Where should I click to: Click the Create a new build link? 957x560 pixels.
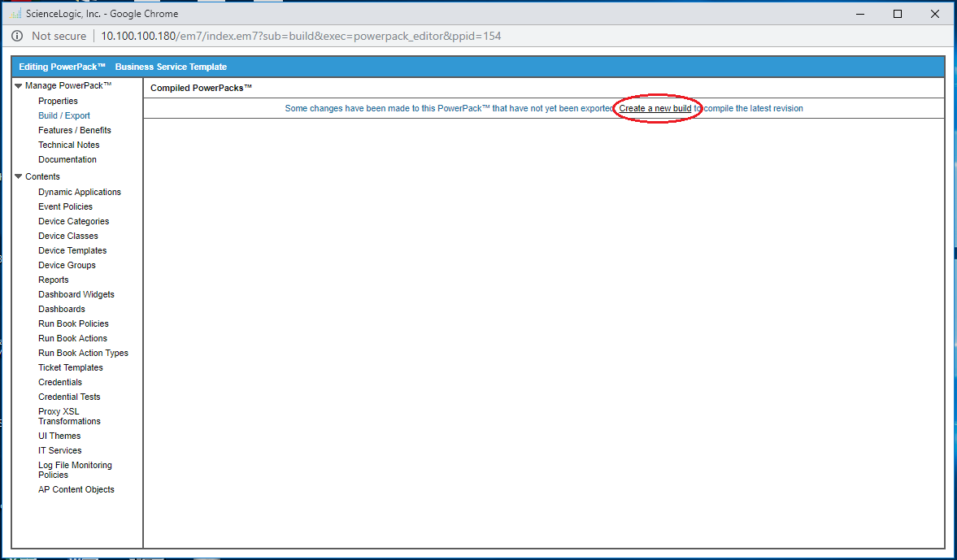click(655, 109)
